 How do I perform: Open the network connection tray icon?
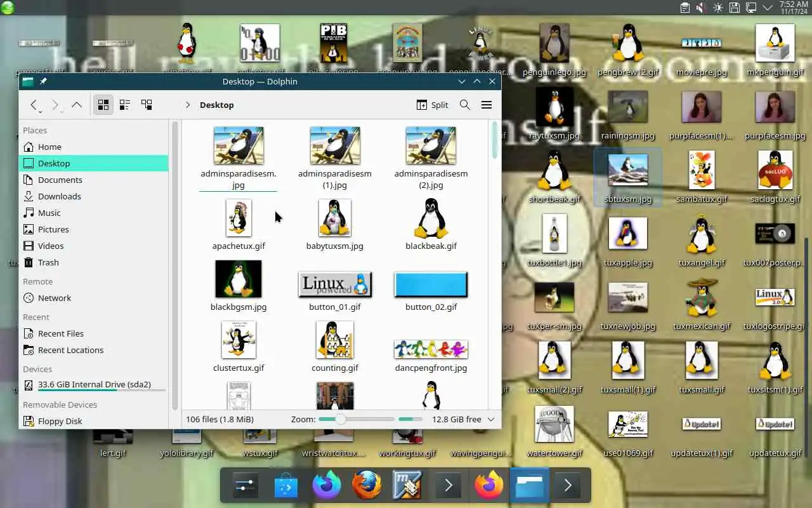click(751, 8)
